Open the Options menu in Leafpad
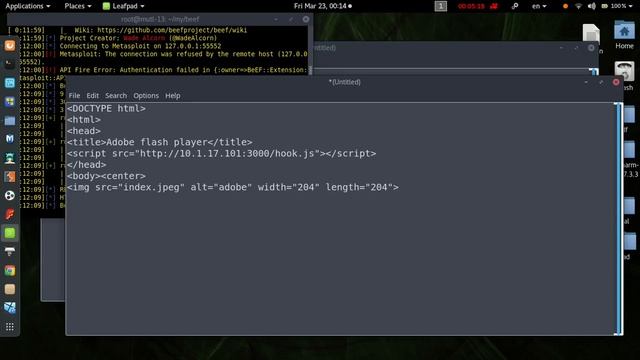 tap(146, 96)
